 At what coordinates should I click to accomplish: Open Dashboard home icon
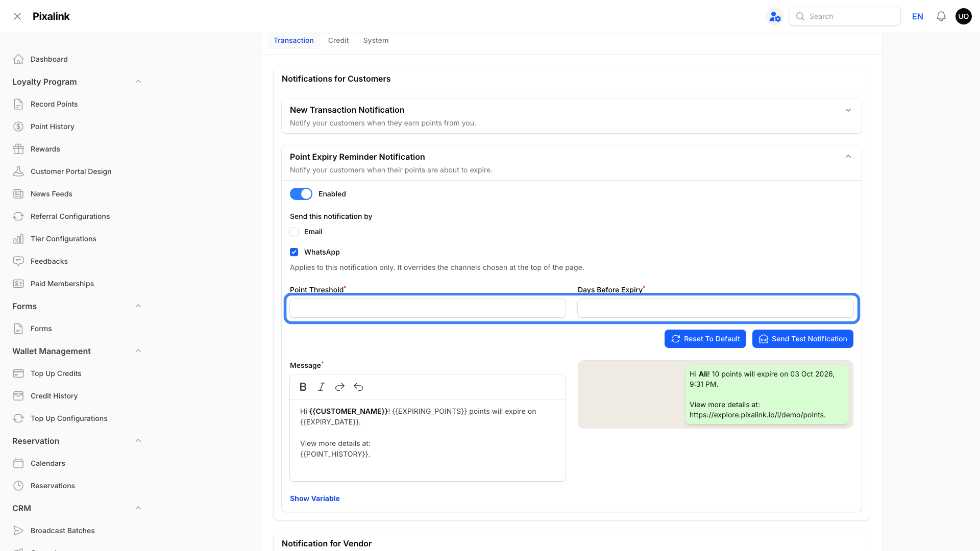18,59
